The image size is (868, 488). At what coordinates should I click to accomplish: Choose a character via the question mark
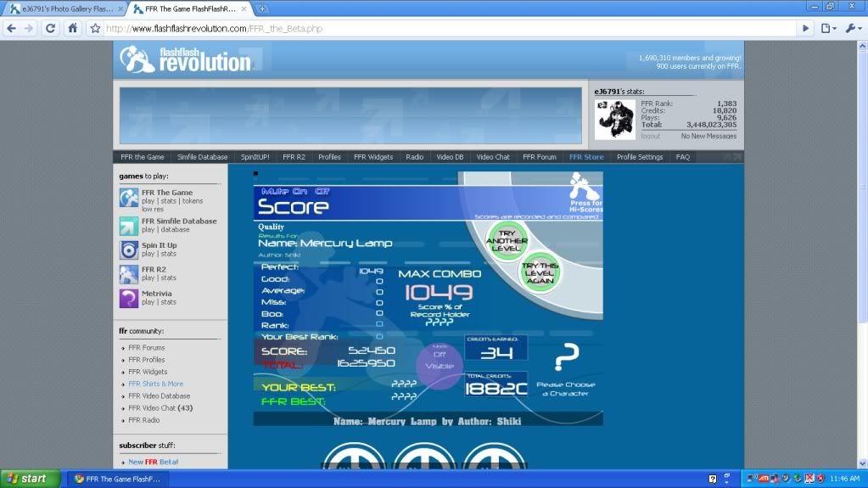coord(565,360)
